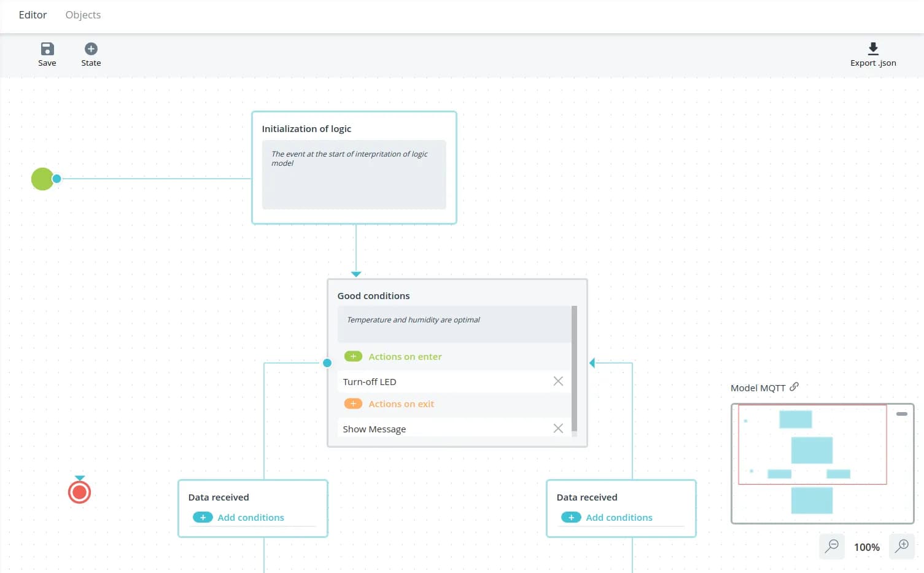Add an action on exit

point(353,404)
